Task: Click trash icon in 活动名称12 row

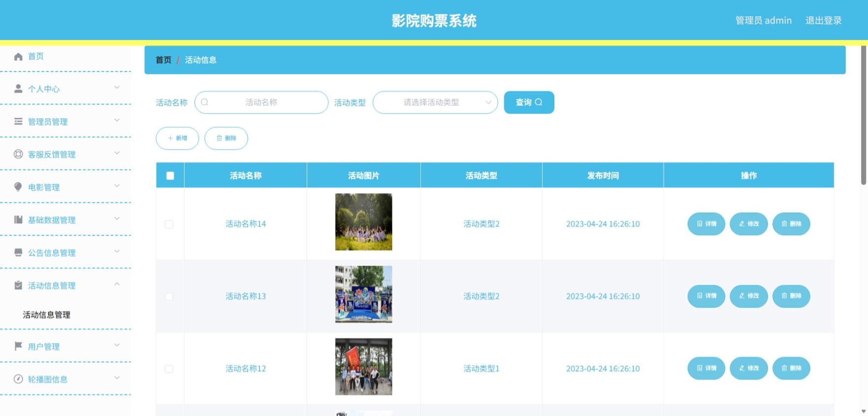Action: pos(785,368)
